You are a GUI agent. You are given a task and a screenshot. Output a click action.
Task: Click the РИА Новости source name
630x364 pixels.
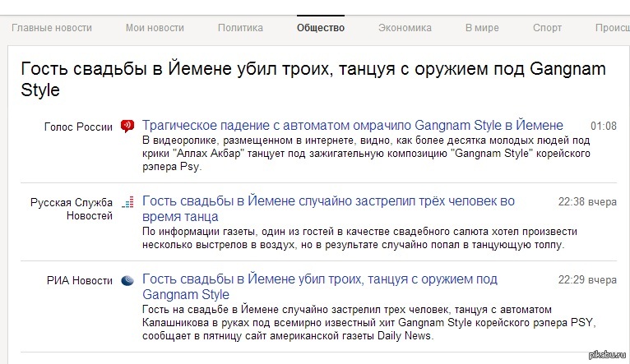pyautogui.click(x=80, y=280)
